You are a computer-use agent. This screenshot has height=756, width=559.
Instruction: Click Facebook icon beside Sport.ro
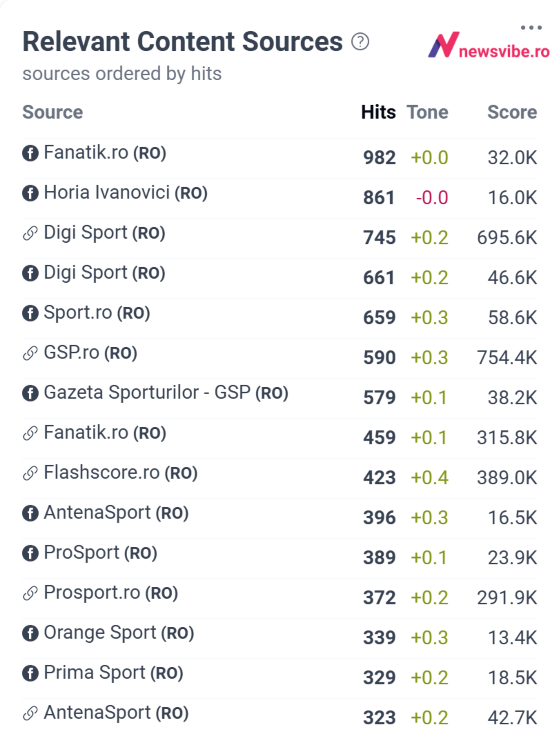coord(30,313)
